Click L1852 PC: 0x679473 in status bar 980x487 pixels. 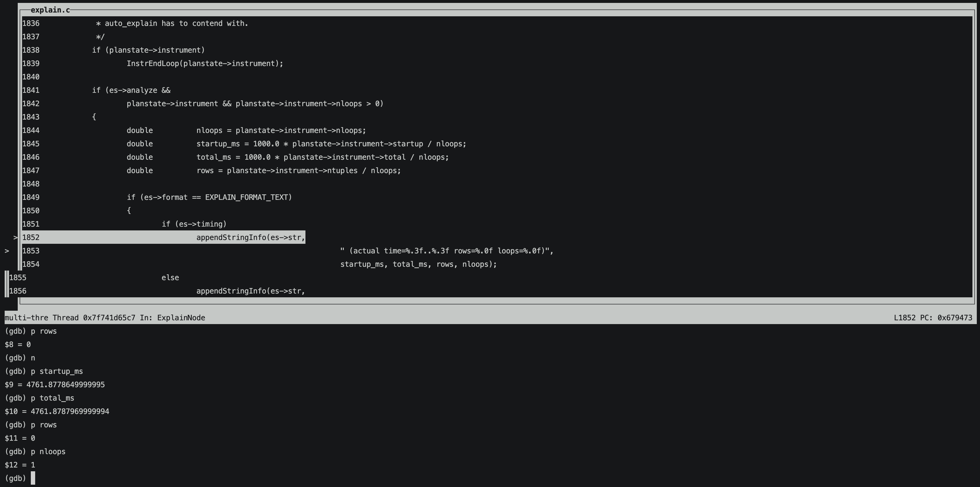tap(933, 318)
